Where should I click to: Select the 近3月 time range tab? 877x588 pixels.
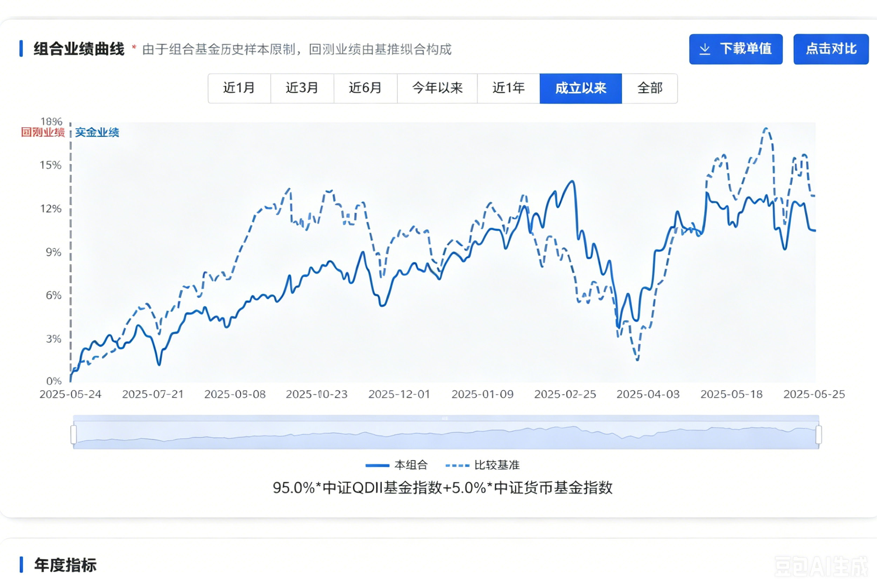[302, 88]
